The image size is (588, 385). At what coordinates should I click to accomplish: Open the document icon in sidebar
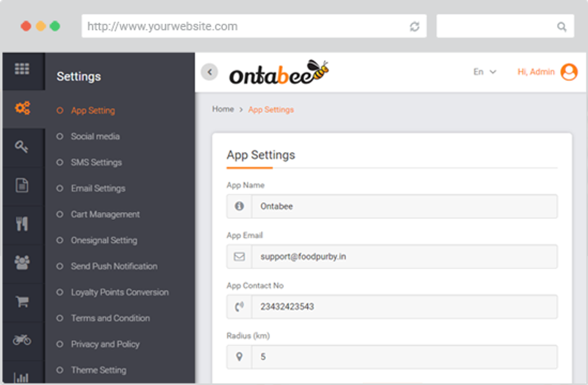[x=23, y=185]
